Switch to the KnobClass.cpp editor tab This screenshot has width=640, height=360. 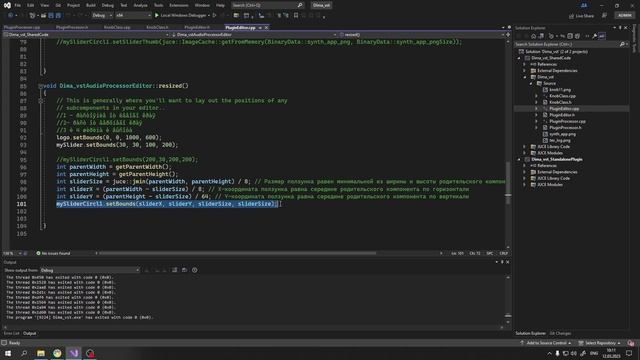[x=117, y=28]
